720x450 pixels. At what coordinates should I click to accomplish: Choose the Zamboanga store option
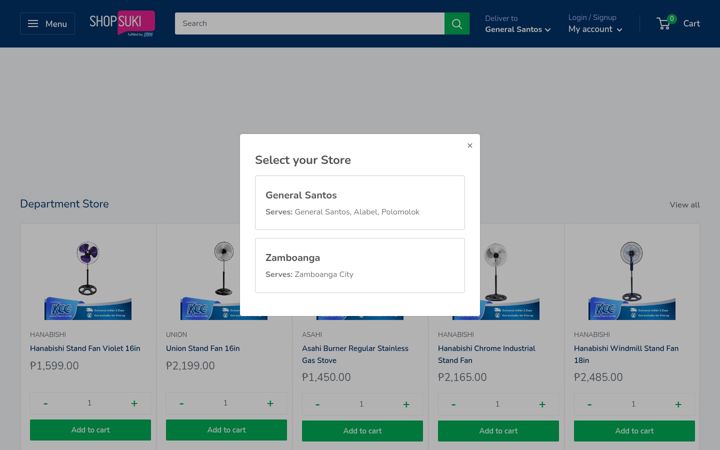tap(360, 265)
